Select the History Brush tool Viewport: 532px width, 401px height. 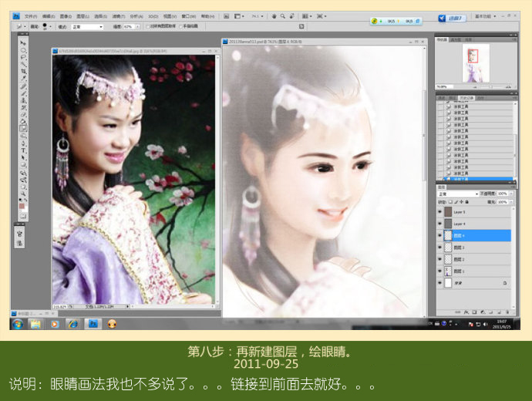click(23, 107)
